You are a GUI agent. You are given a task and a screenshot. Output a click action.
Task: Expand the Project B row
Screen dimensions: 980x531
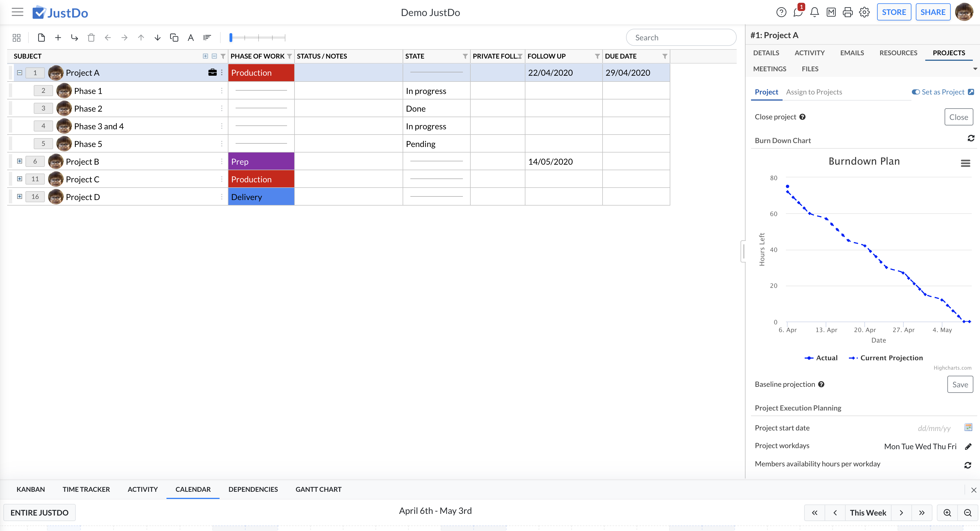tap(19, 161)
